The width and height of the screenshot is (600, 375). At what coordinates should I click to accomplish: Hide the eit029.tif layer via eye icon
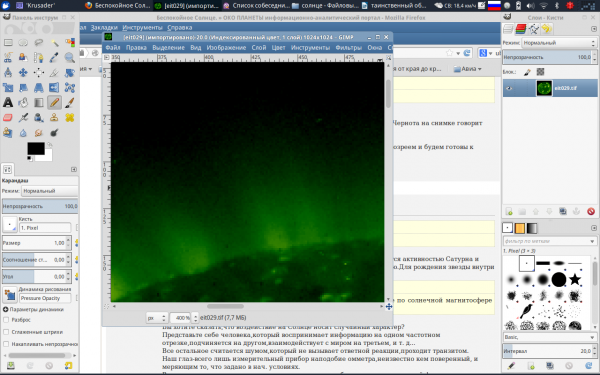(509, 88)
